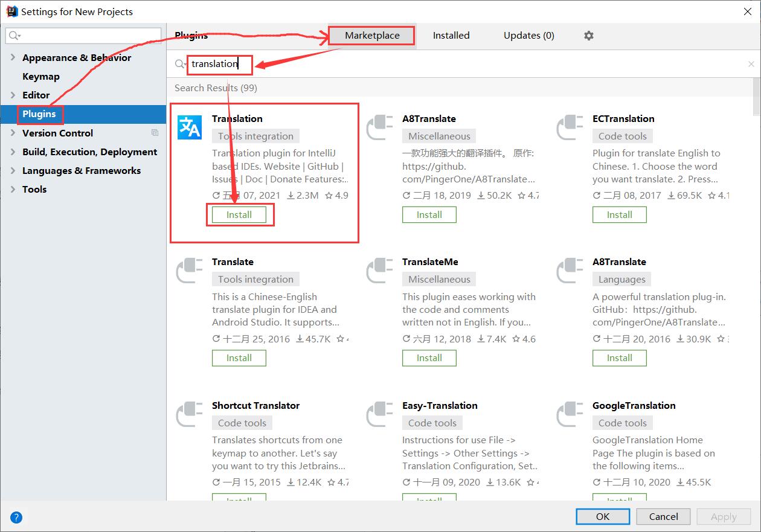Switch to the Installed tab

(451, 36)
